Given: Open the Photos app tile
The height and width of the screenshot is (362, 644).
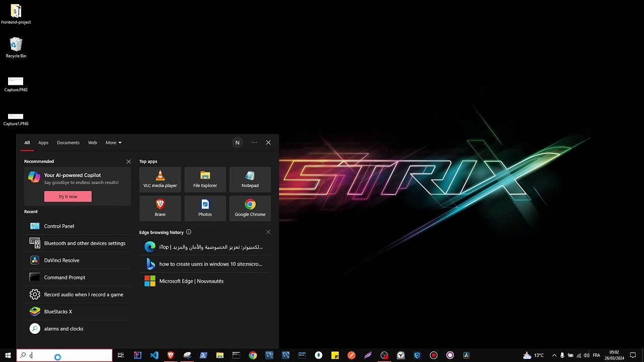Looking at the screenshot, I should tap(205, 208).
